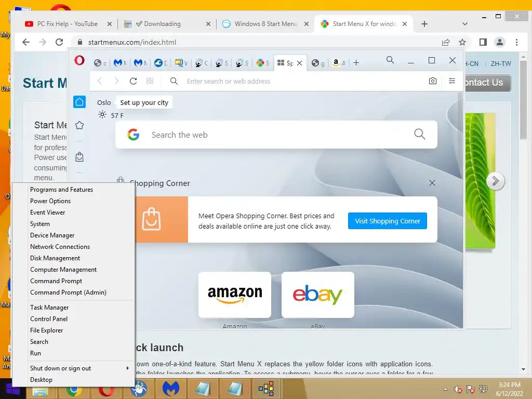Click the muted volume tray icon
Viewport: 532px width, 399px height.
(x=458, y=389)
